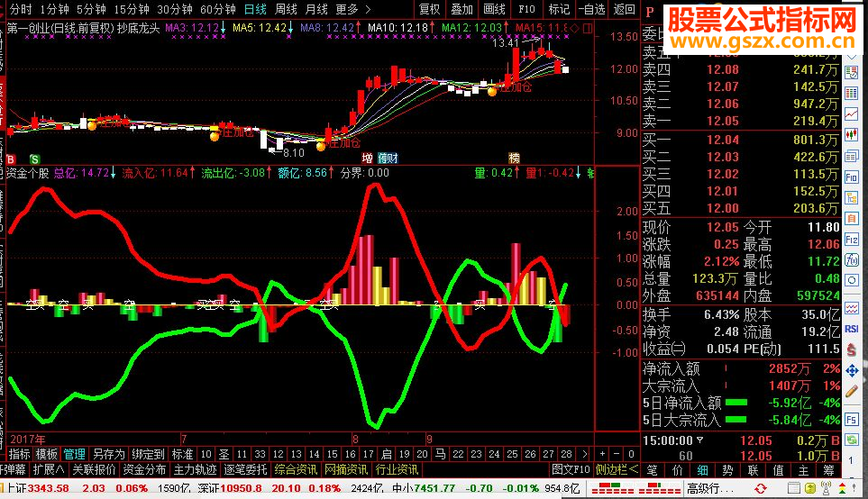Select the 价 price tab
The image size is (868, 499).
click(x=677, y=470)
